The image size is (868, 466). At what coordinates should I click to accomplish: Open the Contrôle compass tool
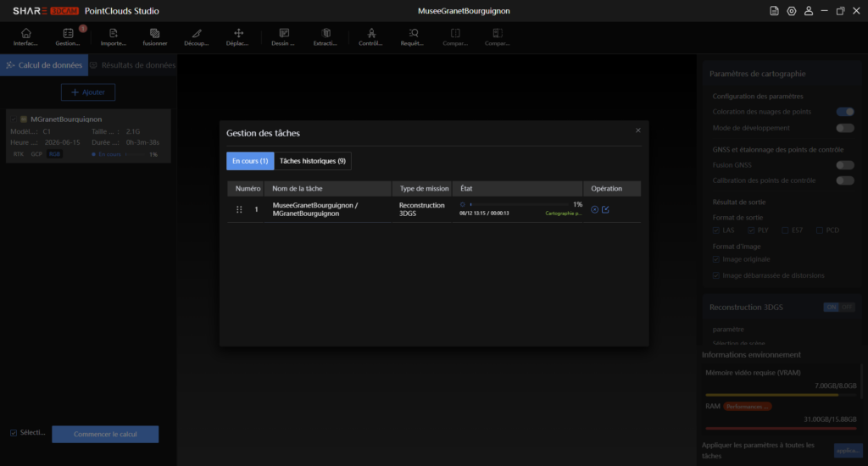371,33
